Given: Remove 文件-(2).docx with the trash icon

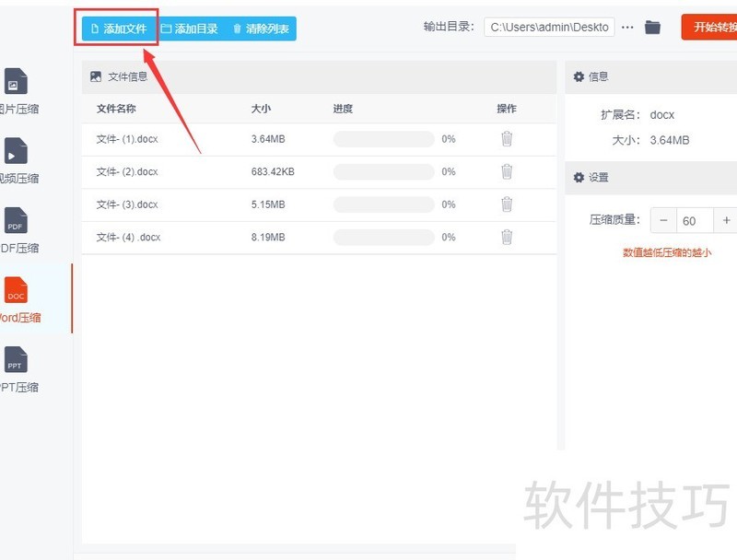Looking at the screenshot, I should tap(506, 172).
